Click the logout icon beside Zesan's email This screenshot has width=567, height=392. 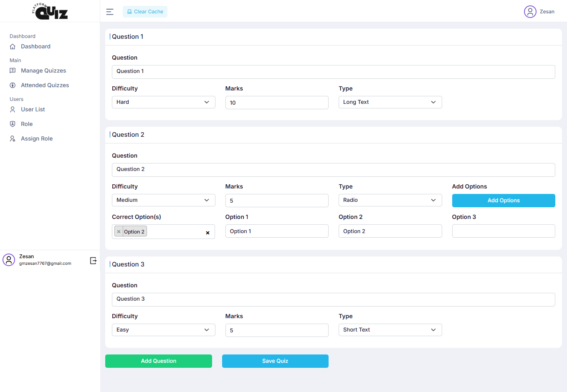pos(93,261)
